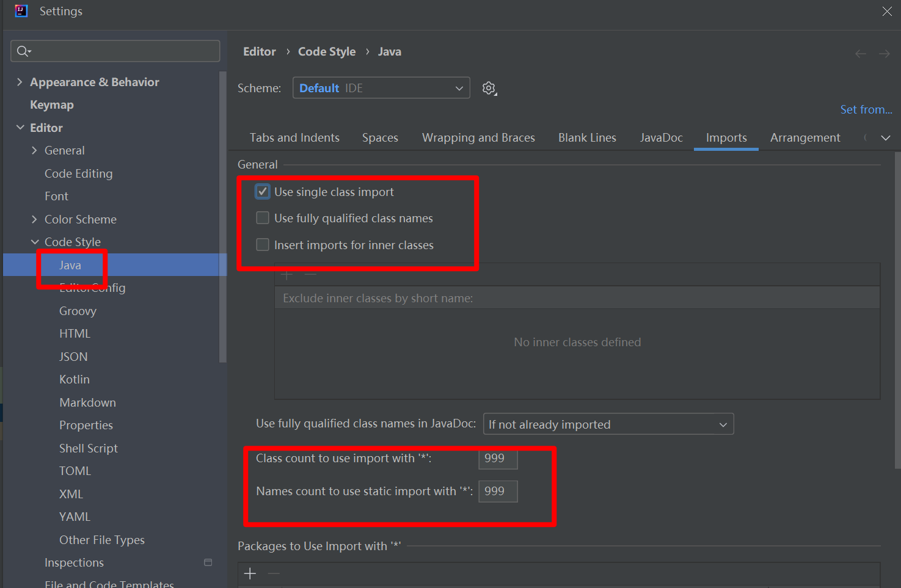This screenshot has width=901, height=588.
Task: Click the search magnifier icon
Action: [23, 51]
